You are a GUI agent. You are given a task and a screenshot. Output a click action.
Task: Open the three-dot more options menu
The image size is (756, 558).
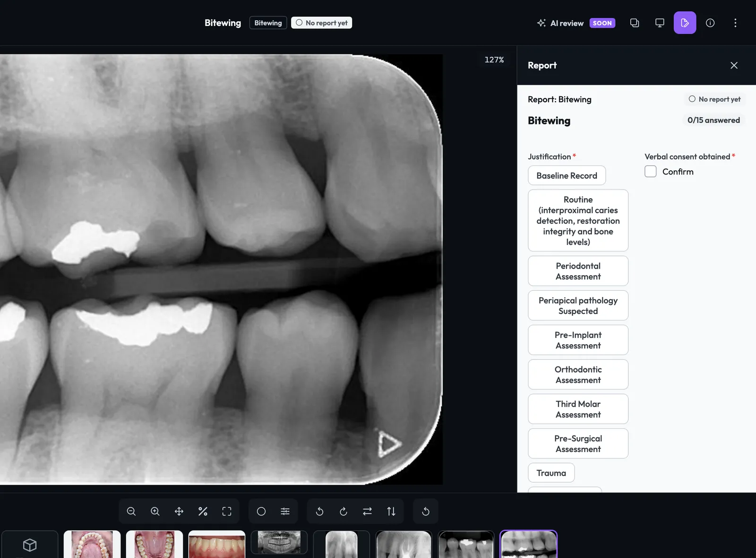click(735, 23)
